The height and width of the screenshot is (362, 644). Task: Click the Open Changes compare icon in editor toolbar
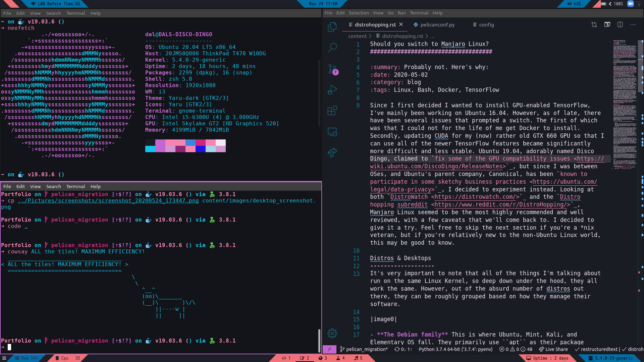594,24
